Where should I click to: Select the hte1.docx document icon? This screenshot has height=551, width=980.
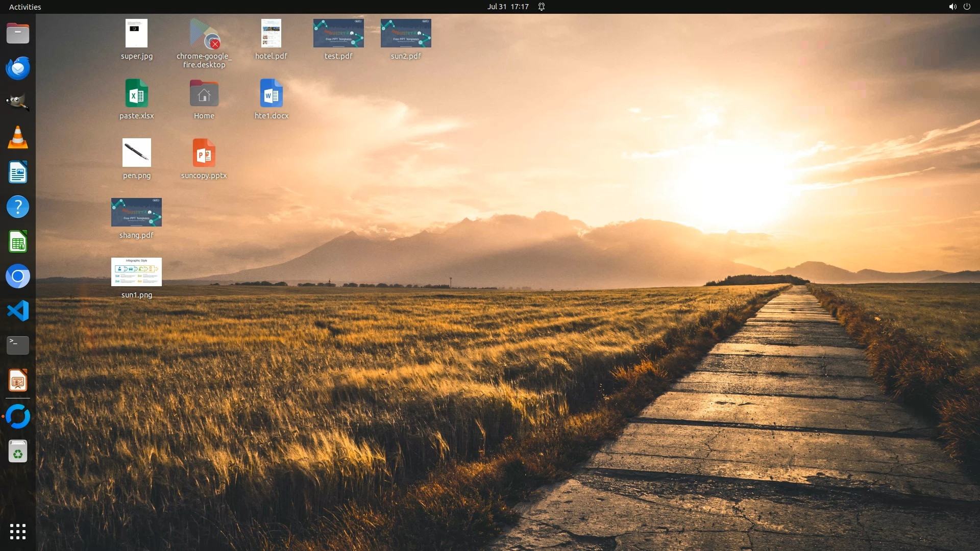click(271, 94)
